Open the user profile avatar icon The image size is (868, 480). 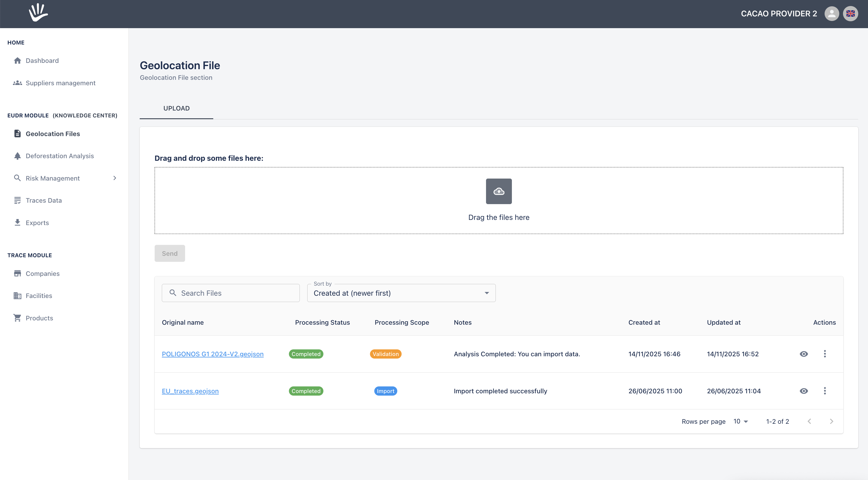point(831,14)
